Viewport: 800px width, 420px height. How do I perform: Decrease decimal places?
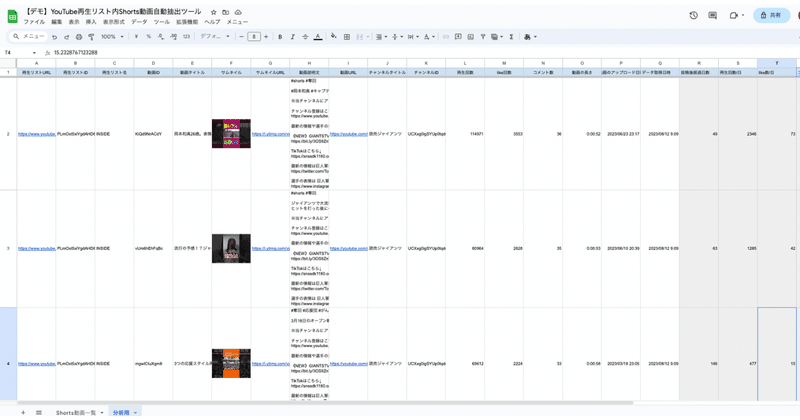[x=161, y=37]
